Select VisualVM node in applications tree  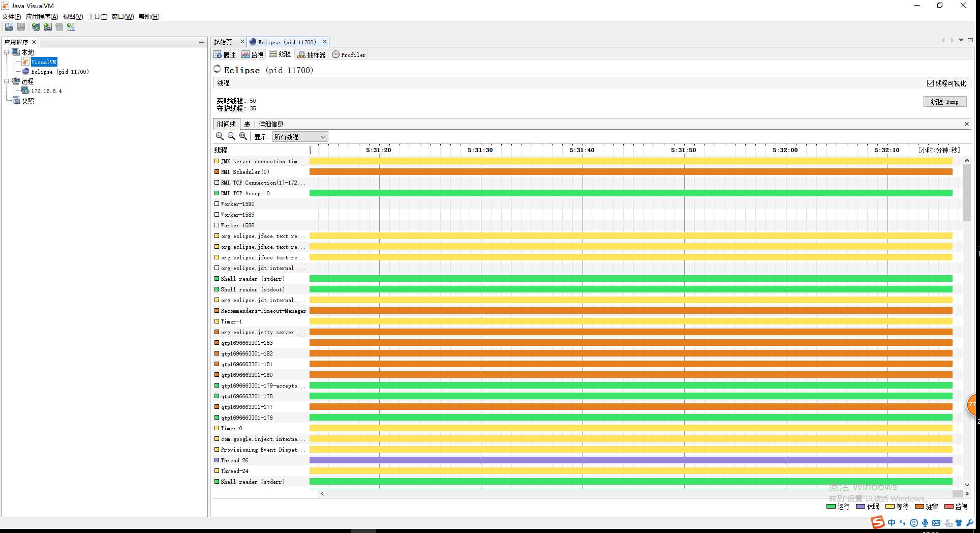44,62
